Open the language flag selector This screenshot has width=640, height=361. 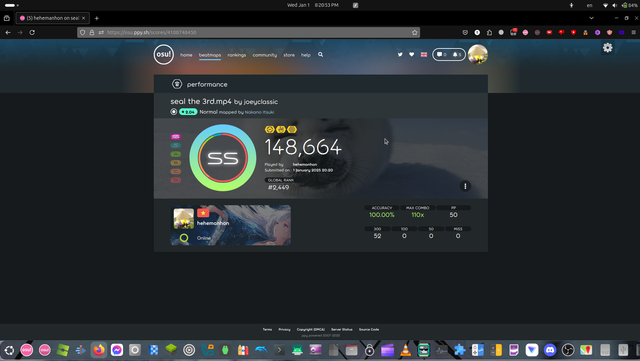[x=424, y=54]
